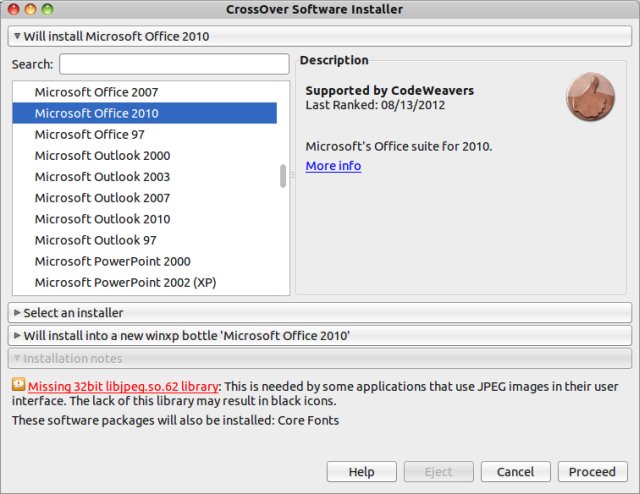The image size is (640, 494).
Task: Click the 'Supported by CodeWeavers' heading
Action: coord(389,91)
